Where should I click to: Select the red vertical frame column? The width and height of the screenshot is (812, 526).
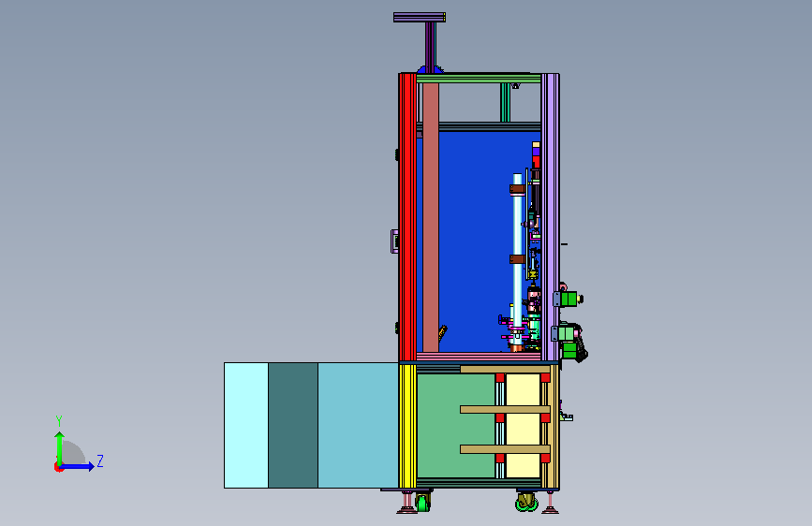pos(407,217)
